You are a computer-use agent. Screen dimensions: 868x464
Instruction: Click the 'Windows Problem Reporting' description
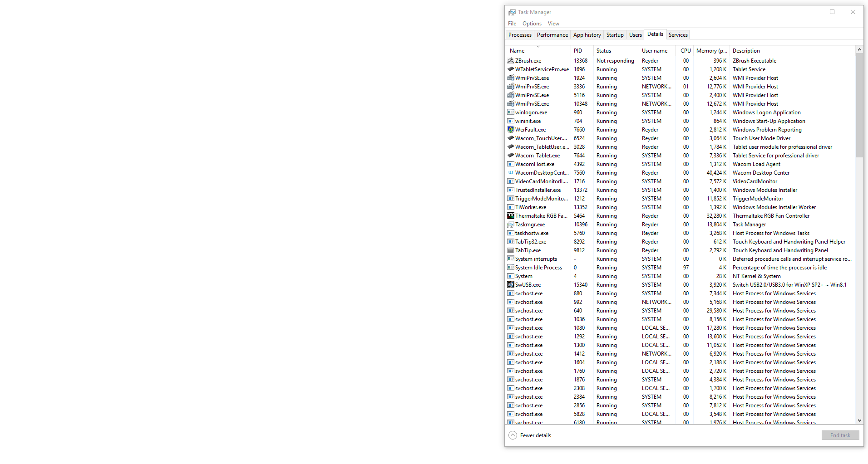coord(767,130)
